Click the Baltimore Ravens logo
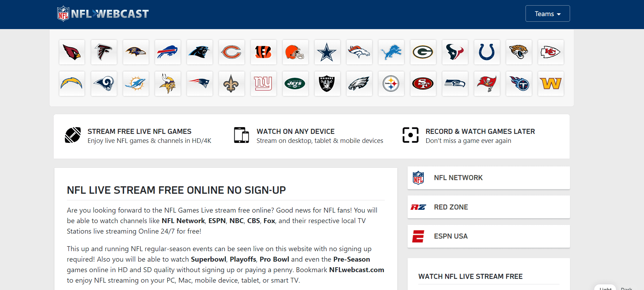This screenshot has height=290, width=644. pyautogui.click(x=136, y=52)
